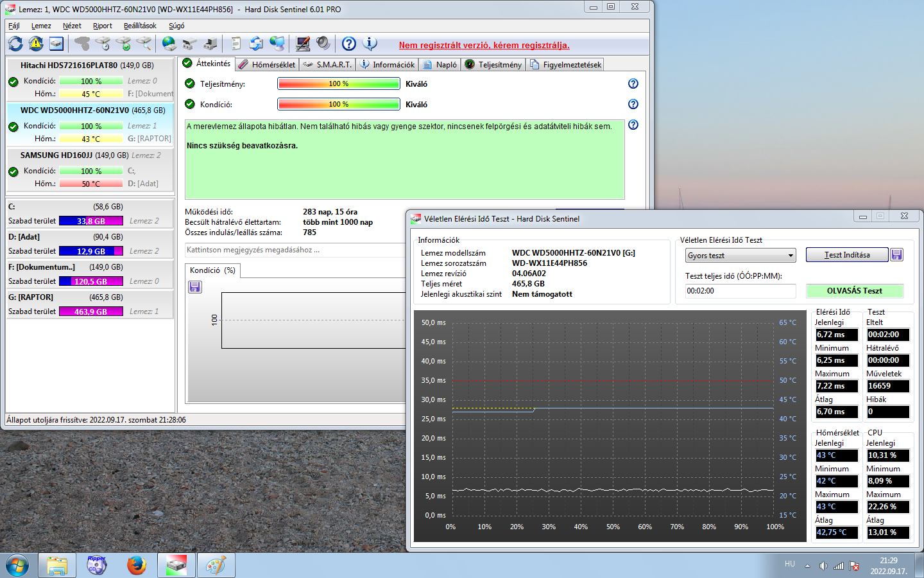Click the Teszt Indítása button

[847, 255]
